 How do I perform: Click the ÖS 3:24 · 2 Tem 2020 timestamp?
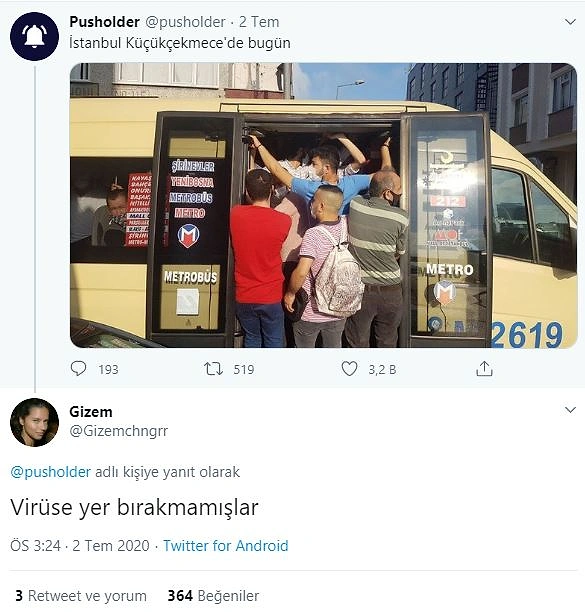[80, 546]
